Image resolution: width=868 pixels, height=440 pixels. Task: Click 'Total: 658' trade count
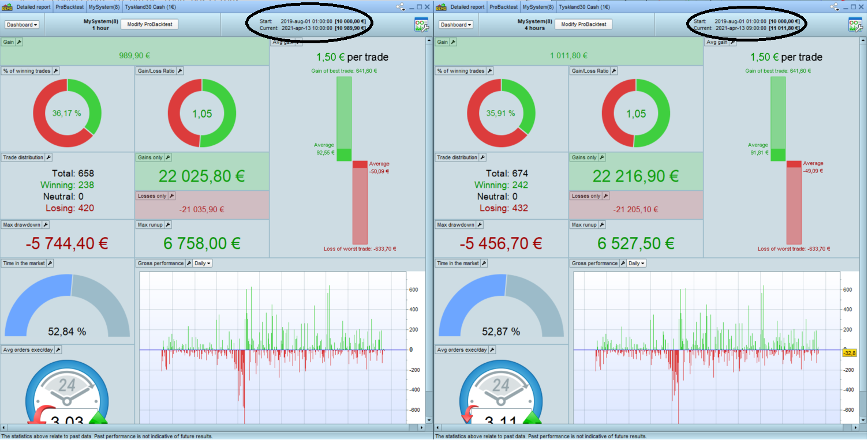(x=73, y=174)
